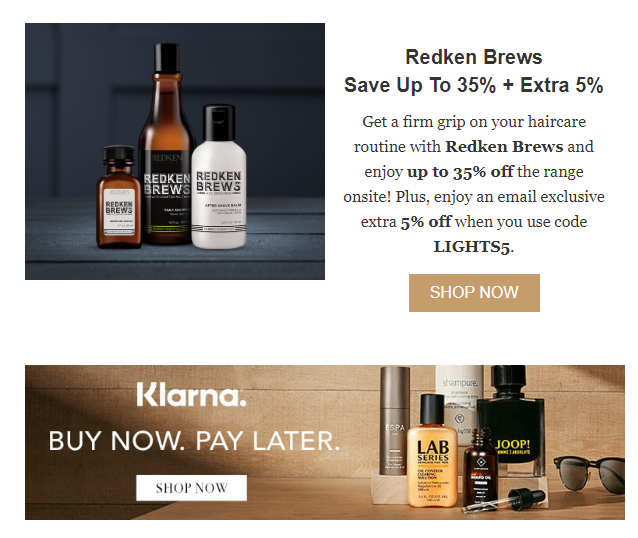Click the tan SHOP NOW button
Image resolution: width=638 pixels, height=538 pixels.
coord(474,293)
